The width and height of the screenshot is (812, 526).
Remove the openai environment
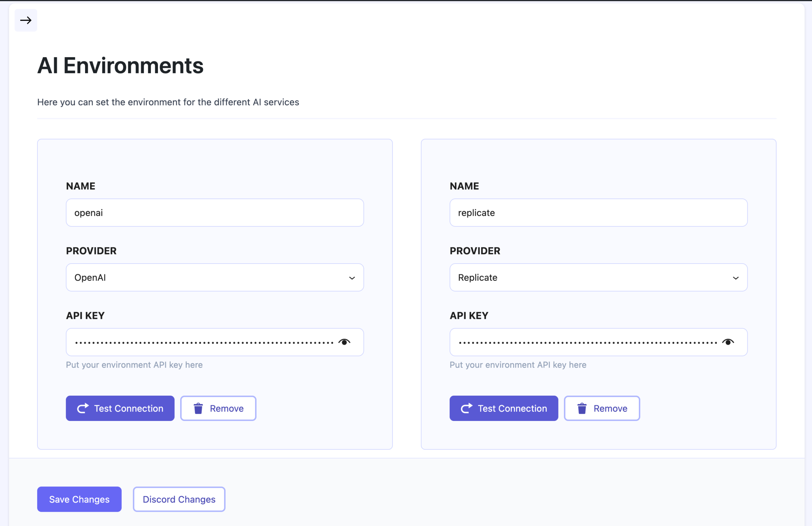[218, 408]
